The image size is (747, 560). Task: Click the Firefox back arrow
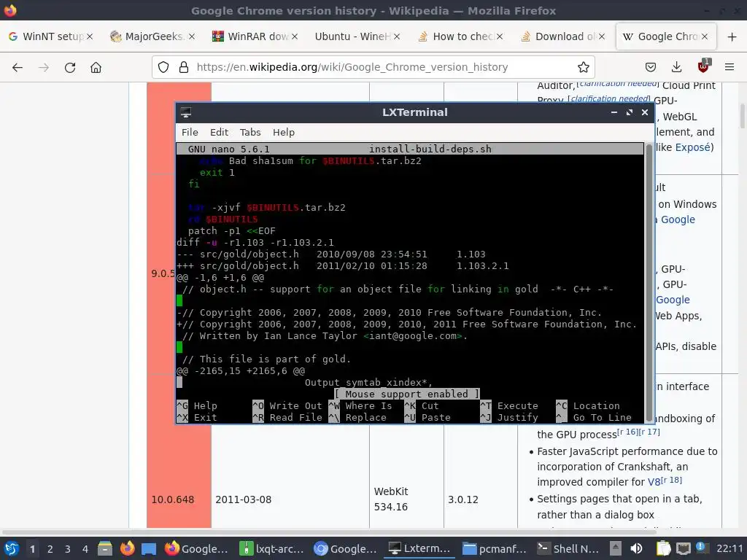(18, 67)
